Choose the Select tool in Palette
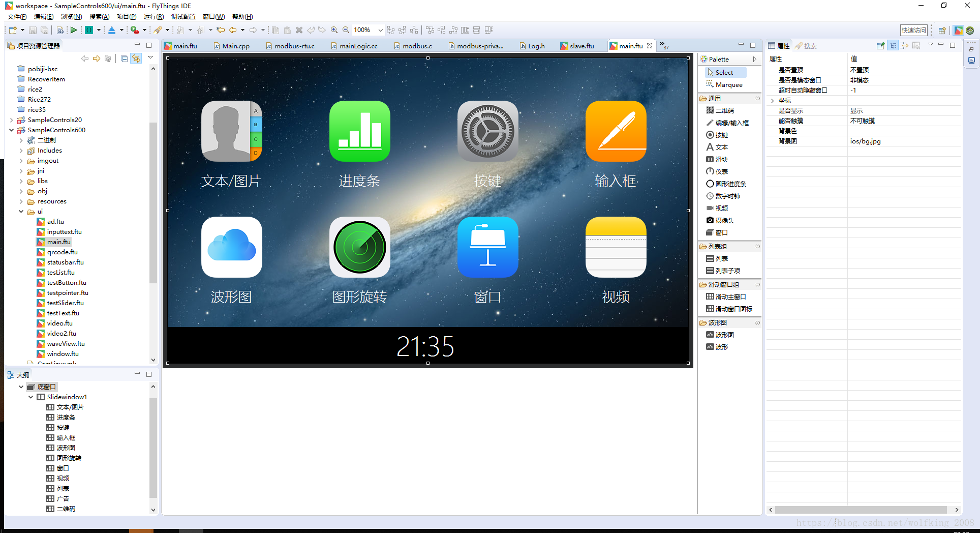This screenshot has width=980, height=533. click(725, 72)
